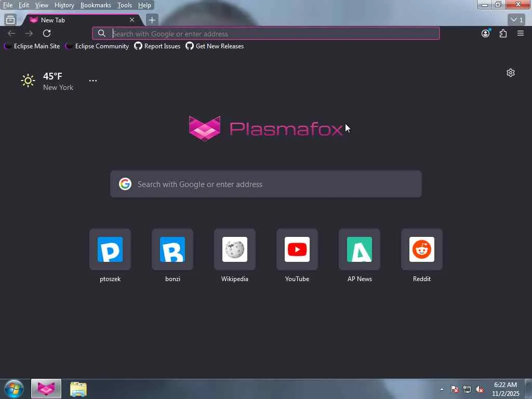Screen dimensions: 532x399
Task: Open the 45°F New York weather widget
Action: click(47, 82)
